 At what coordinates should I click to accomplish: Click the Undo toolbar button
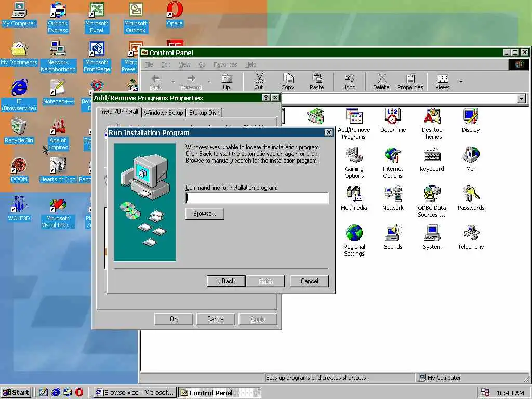point(349,82)
